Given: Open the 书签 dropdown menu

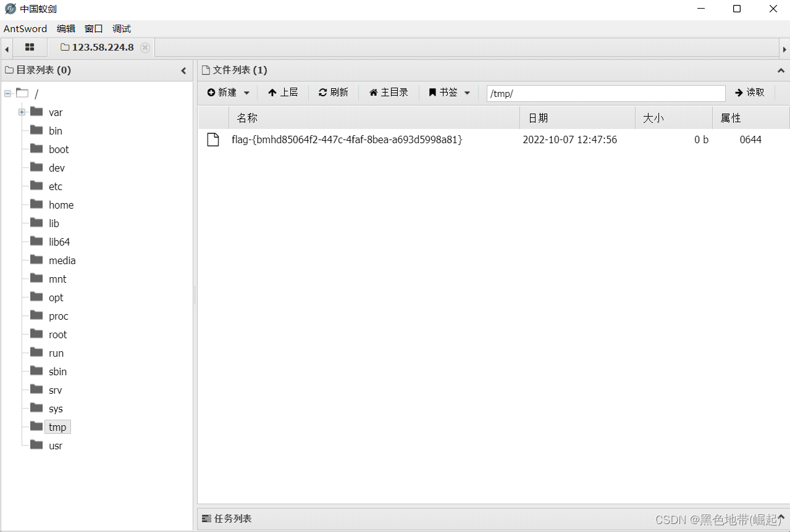Looking at the screenshot, I should (466, 92).
